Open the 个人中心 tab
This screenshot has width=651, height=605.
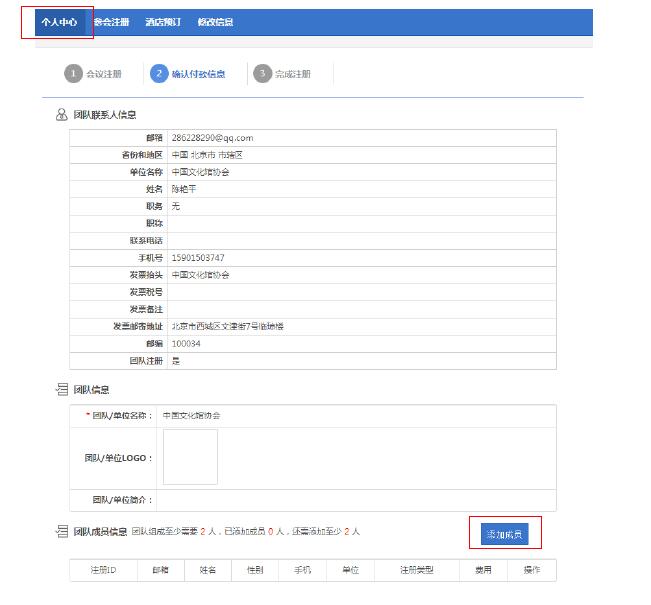coord(59,22)
